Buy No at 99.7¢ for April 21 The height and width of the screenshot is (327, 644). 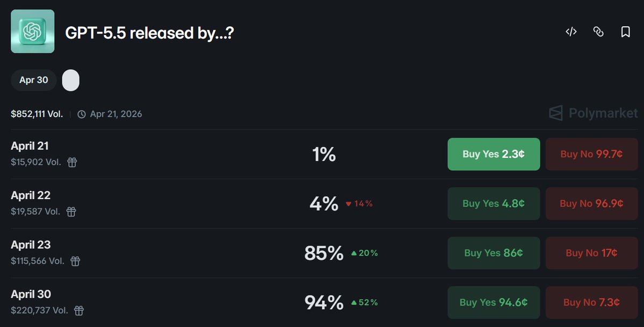(591, 154)
